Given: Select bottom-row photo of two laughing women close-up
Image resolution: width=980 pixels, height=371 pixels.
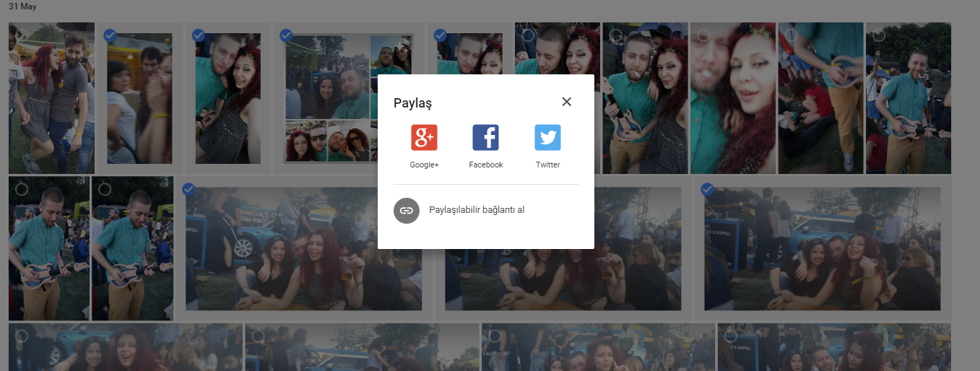Looking at the screenshot, I should 22,336.
